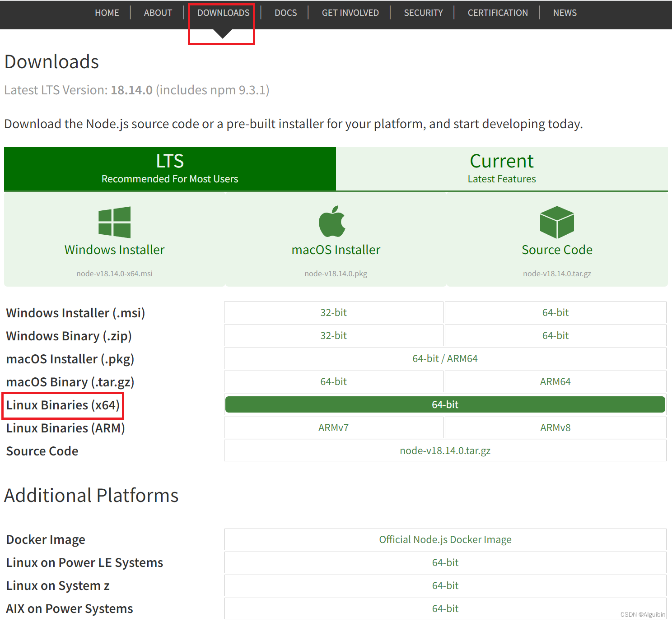Click the Windows Installer (.msi) row label
This screenshot has height=622, width=672.
point(75,313)
